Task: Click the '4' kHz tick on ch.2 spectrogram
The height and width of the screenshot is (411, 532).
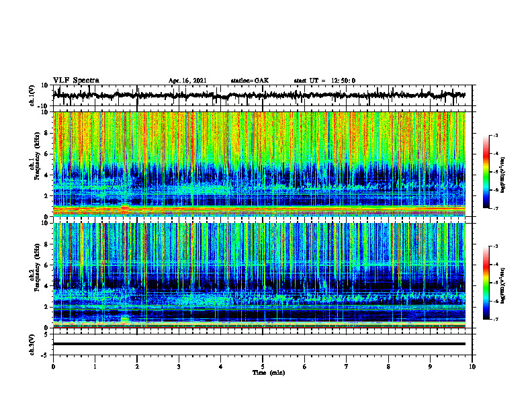Action: click(x=47, y=286)
